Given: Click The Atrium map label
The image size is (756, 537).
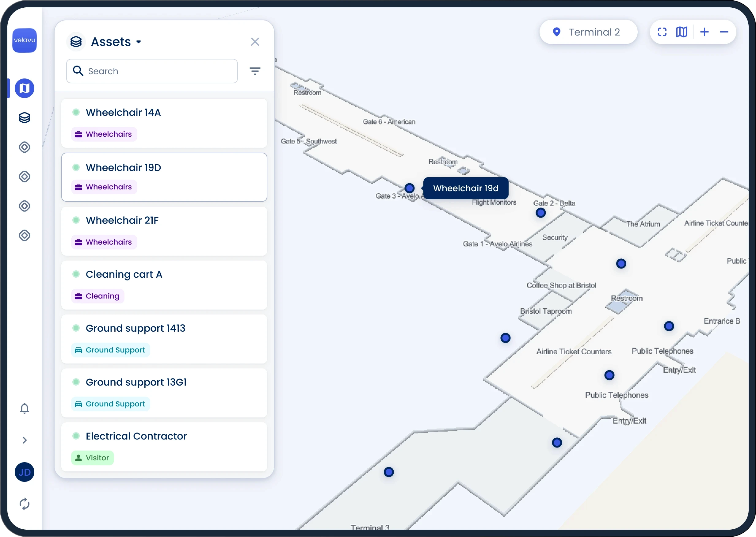Looking at the screenshot, I should tap(643, 224).
